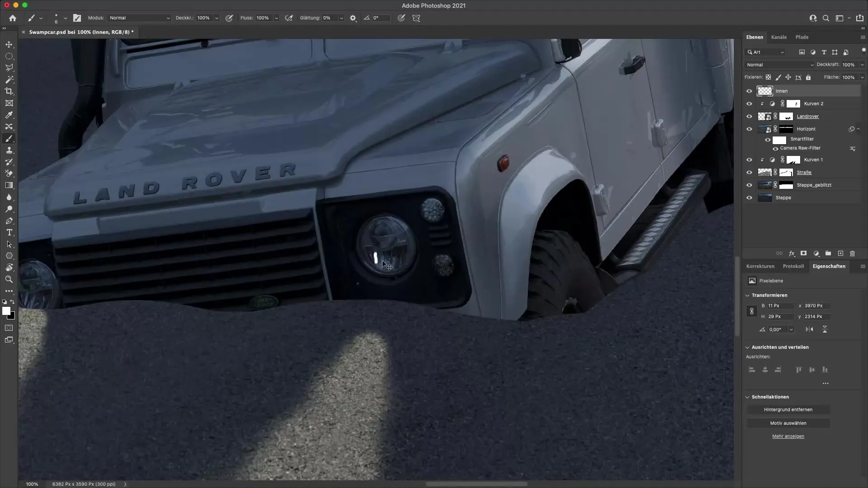Click the delete layer trash icon
868x488 pixels.
853,253
